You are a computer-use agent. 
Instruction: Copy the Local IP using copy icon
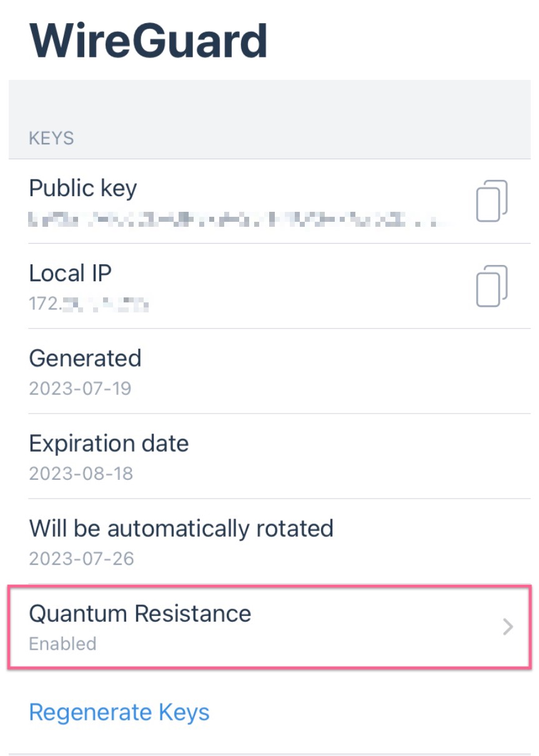click(492, 286)
